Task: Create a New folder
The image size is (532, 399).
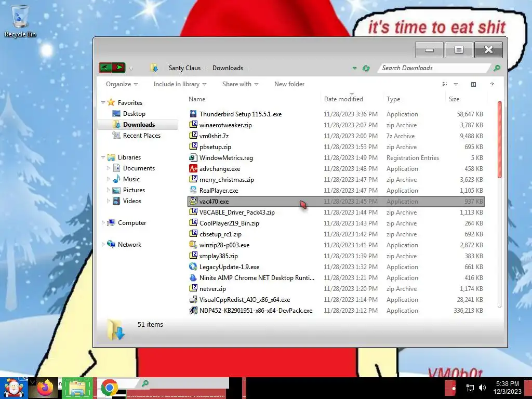Action: coord(289,84)
